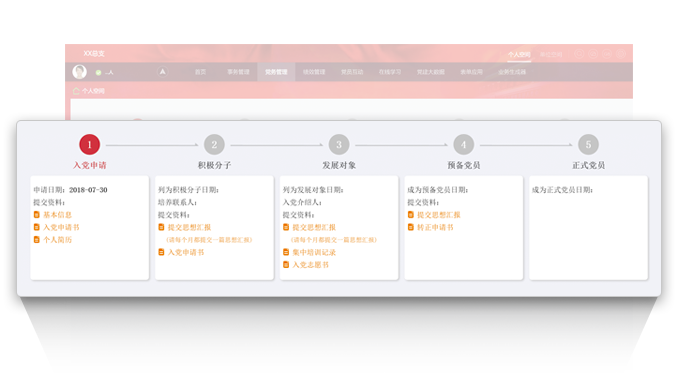The image size is (676, 380).
Task: Open the 个人简历 link
Action: pos(57,240)
